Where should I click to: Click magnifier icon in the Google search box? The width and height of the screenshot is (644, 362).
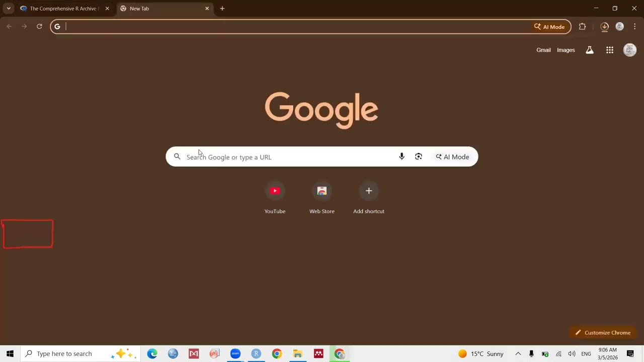pyautogui.click(x=177, y=157)
